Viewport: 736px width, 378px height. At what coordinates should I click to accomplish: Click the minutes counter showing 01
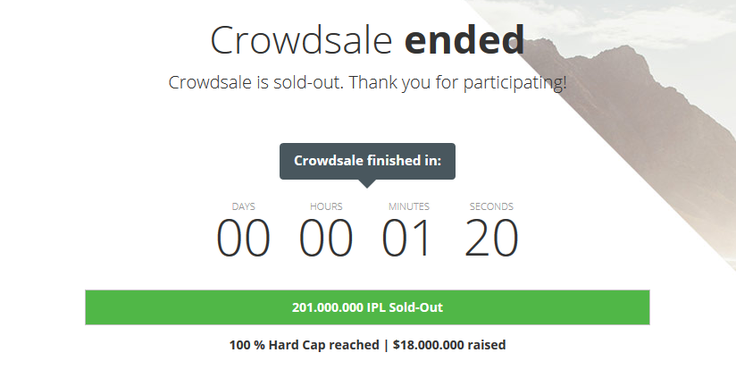(406, 239)
